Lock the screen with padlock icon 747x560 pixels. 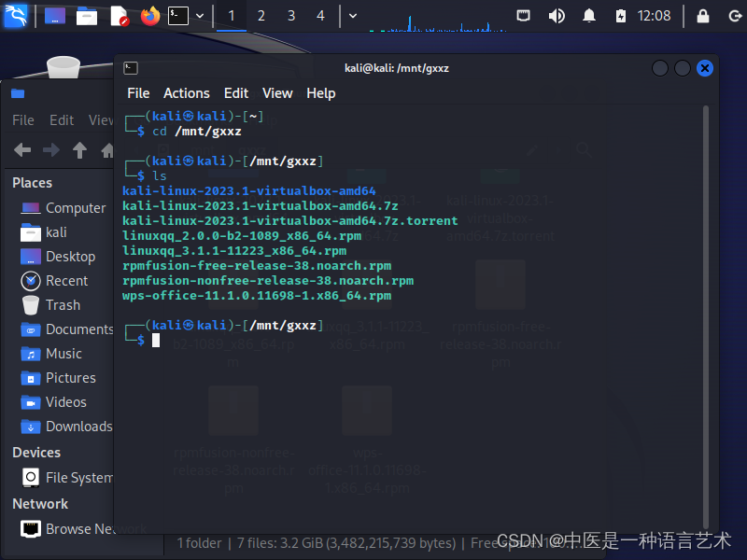click(x=703, y=16)
